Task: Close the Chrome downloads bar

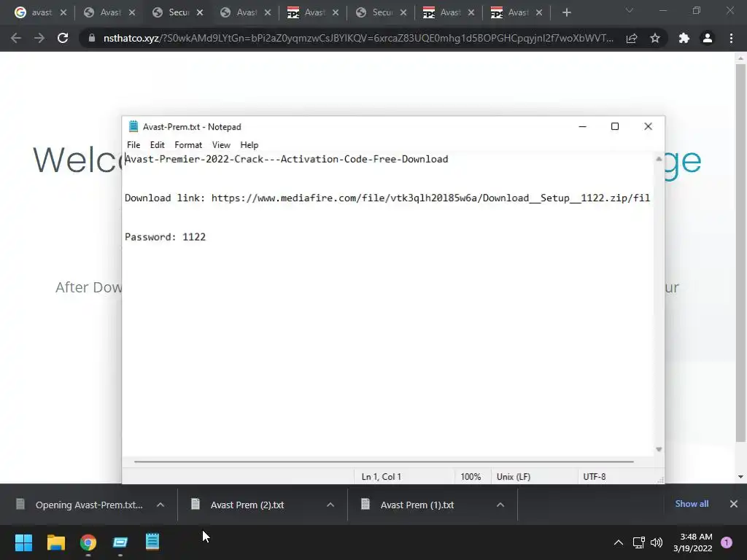Action: (734, 504)
